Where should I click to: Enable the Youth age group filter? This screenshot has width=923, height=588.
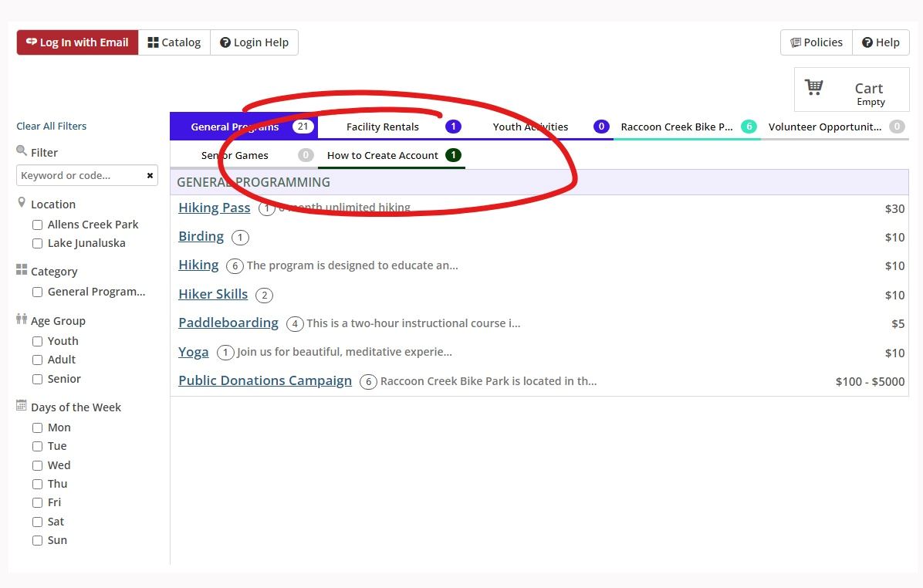[37, 340]
